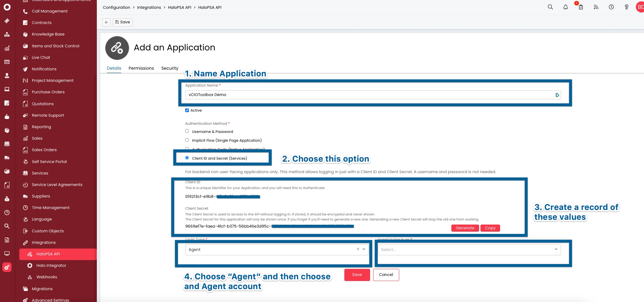Click the red Save button at bottom
Viewport: 644px width, 302px height.
[x=357, y=275]
